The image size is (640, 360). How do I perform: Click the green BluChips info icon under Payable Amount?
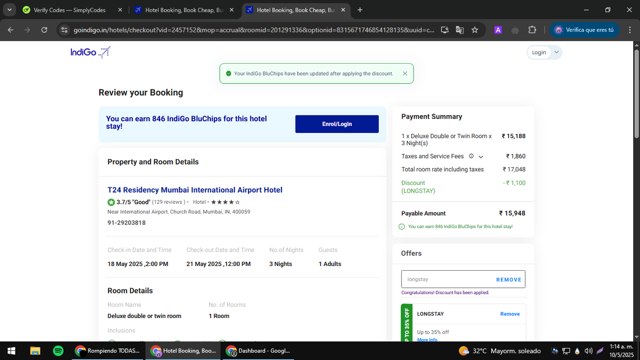point(402,227)
